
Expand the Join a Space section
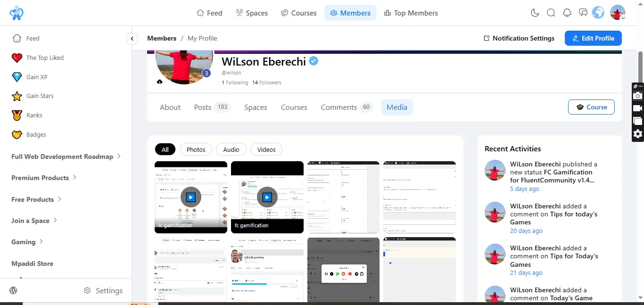(x=34, y=221)
